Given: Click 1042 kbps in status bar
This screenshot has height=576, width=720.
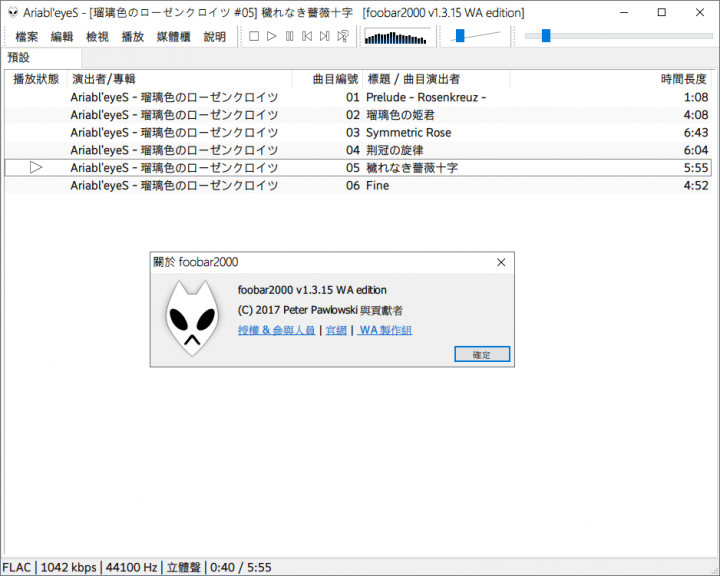Looking at the screenshot, I should [68, 568].
